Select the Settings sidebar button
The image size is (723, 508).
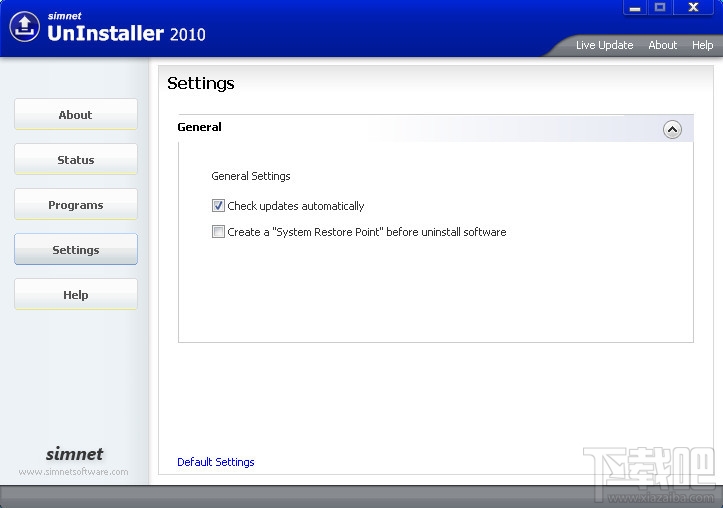[x=76, y=249]
